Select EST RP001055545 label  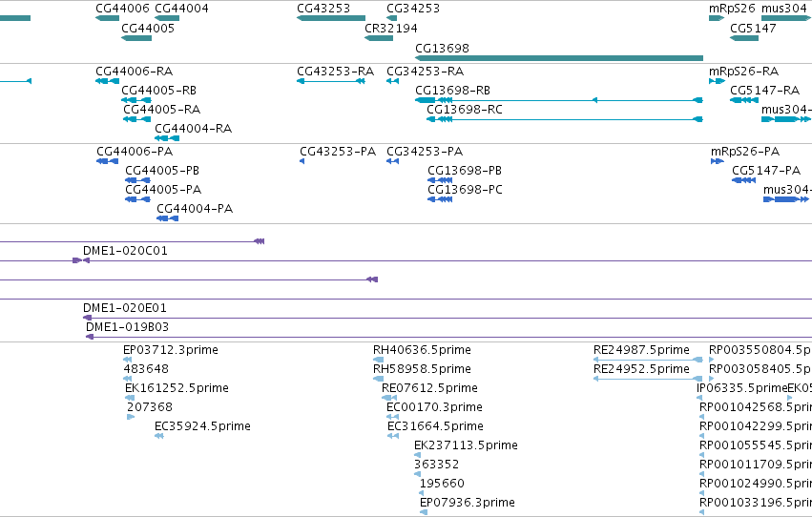coord(756,445)
